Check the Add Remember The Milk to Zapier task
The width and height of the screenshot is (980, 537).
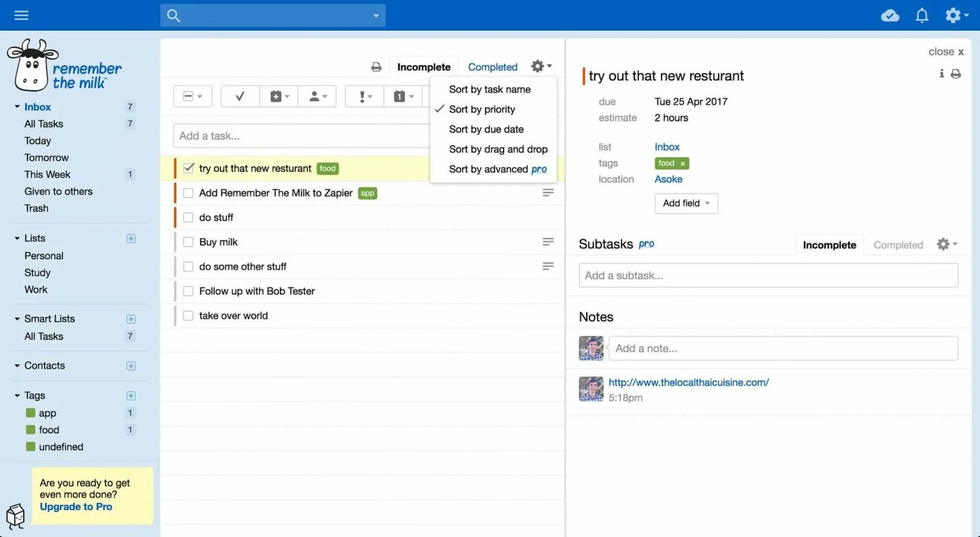click(189, 193)
